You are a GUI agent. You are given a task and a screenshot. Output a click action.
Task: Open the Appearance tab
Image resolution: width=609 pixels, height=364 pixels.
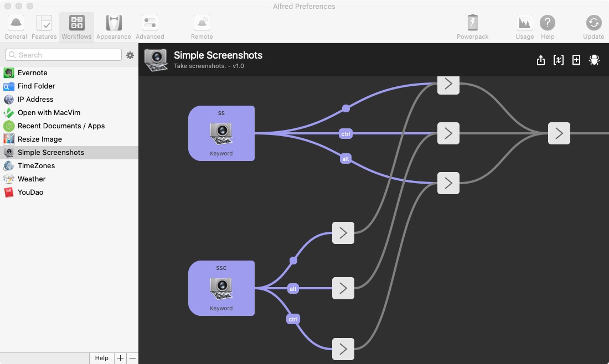click(x=113, y=27)
